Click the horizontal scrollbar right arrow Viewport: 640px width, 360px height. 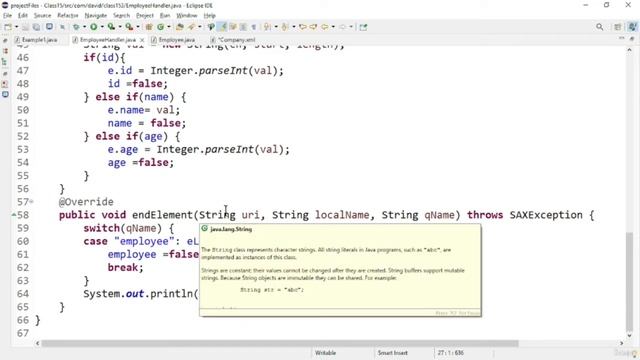pos(621,343)
